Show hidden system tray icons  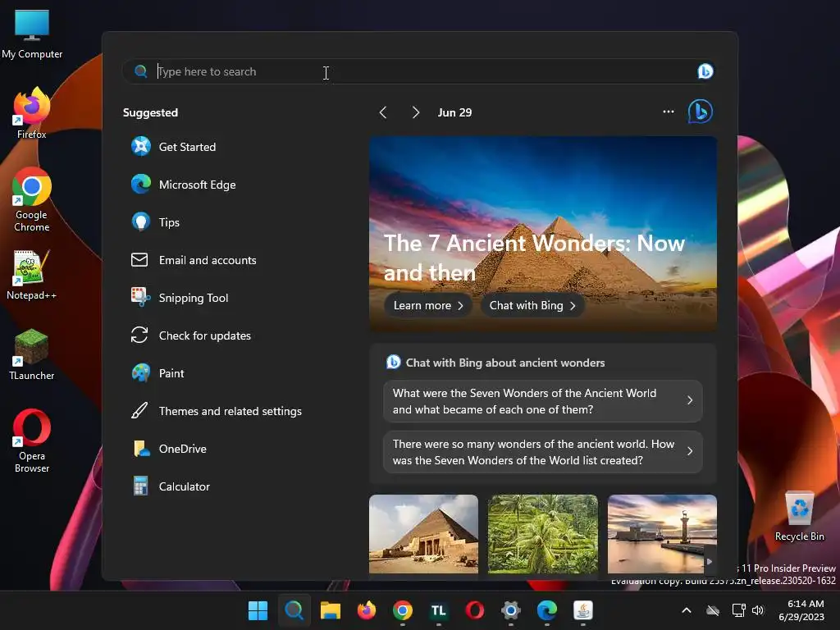[x=687, y=610]
